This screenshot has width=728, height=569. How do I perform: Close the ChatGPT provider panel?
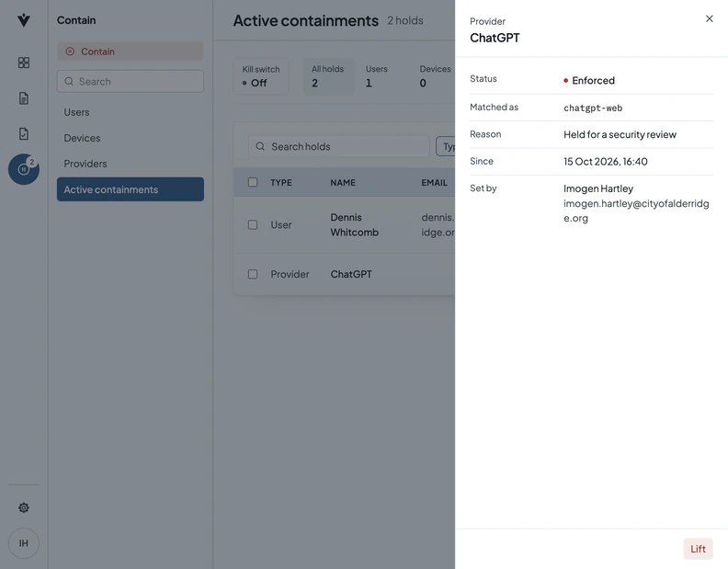(709, 18)
